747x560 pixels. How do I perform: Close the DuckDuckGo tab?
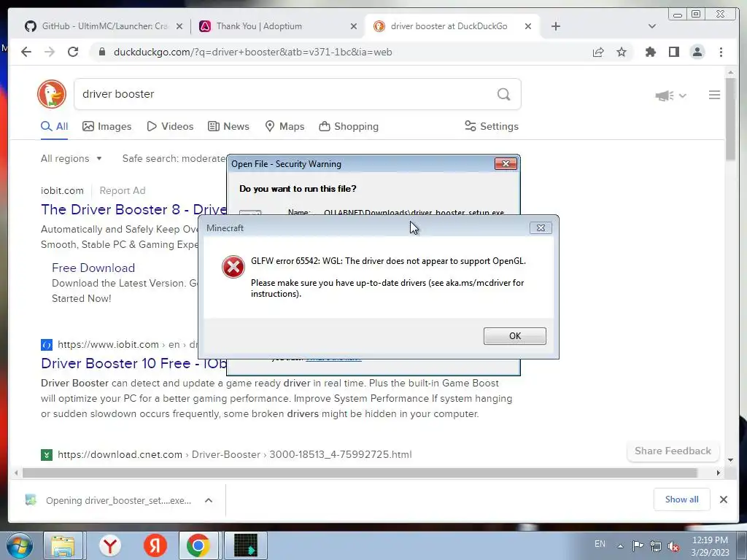(x=528, y=26)
